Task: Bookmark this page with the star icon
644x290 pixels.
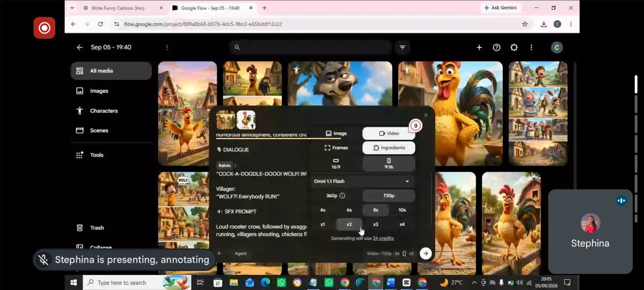Action: [525, 24]
